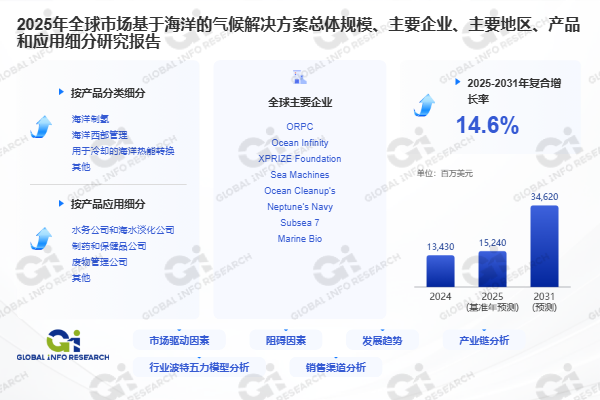Click the blue up arrow beside 按产品应用细分
This screenshot has width=600, height=400.
click(x=41, y=238)
